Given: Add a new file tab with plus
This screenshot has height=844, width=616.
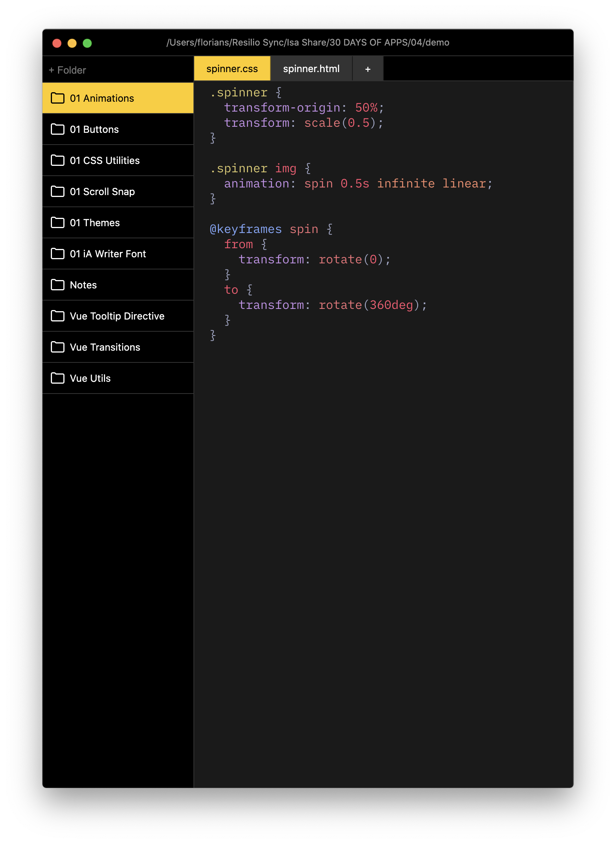Looking at the screenshot, I should pos(368,69).
